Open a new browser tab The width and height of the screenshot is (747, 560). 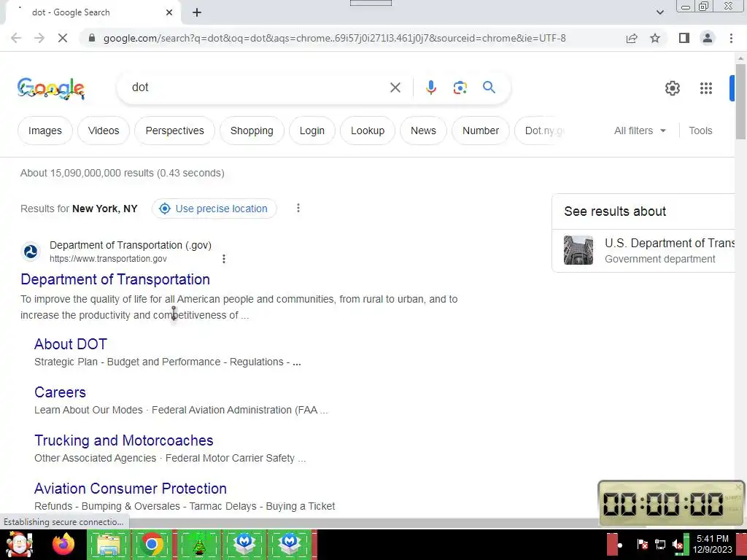click(x=197, y=12)
